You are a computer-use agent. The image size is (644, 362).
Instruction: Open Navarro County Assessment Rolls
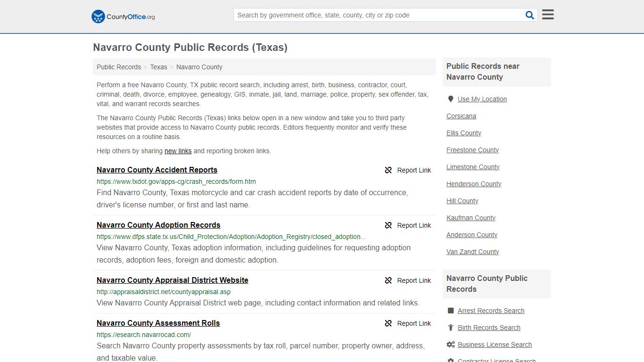(x=158, y=323)
